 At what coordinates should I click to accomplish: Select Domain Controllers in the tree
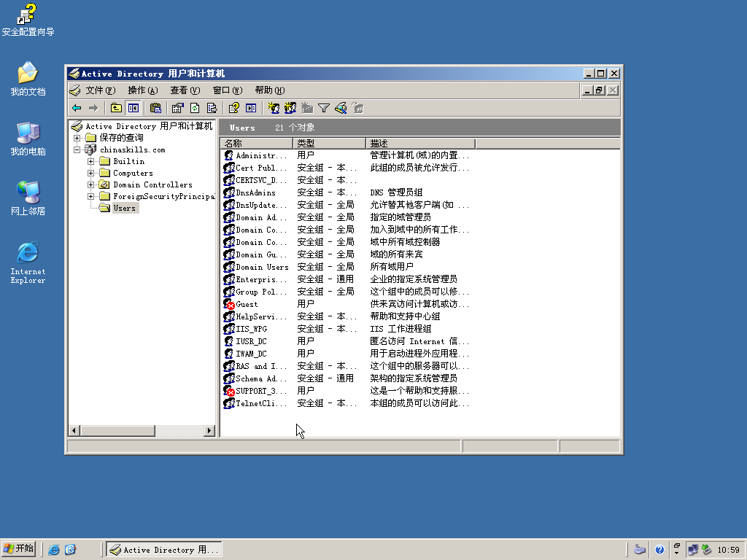(152, 184)
